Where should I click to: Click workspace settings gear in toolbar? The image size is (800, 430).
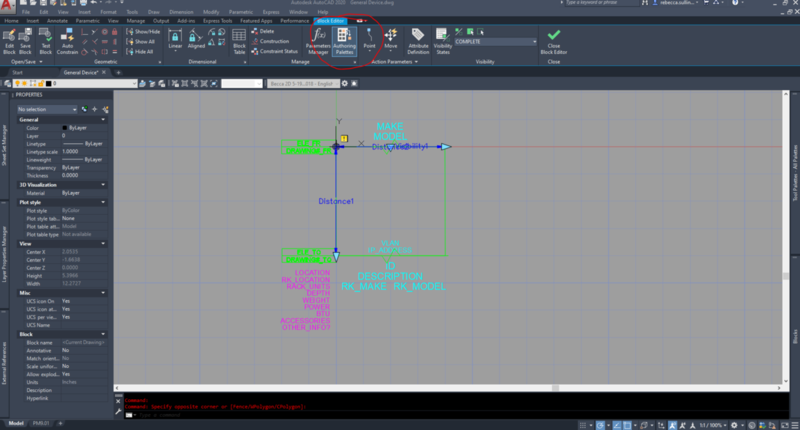tap(344, 83)
